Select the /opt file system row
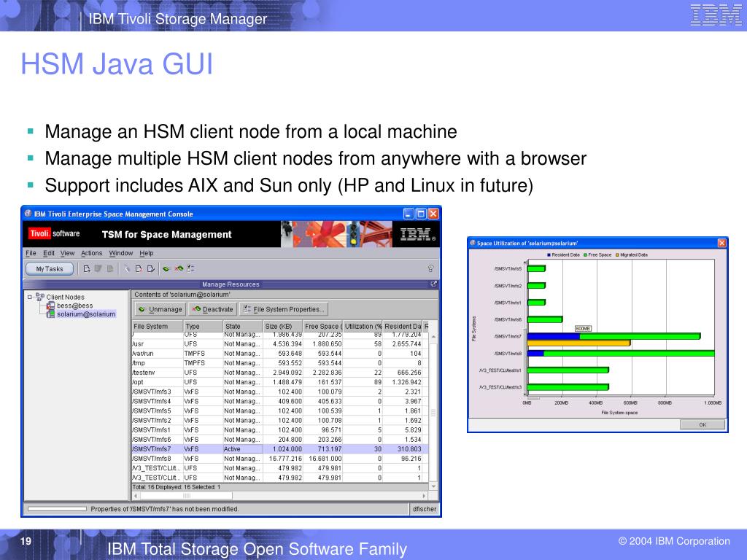Screen dimensions: 747x560 (x=280, y=382)
